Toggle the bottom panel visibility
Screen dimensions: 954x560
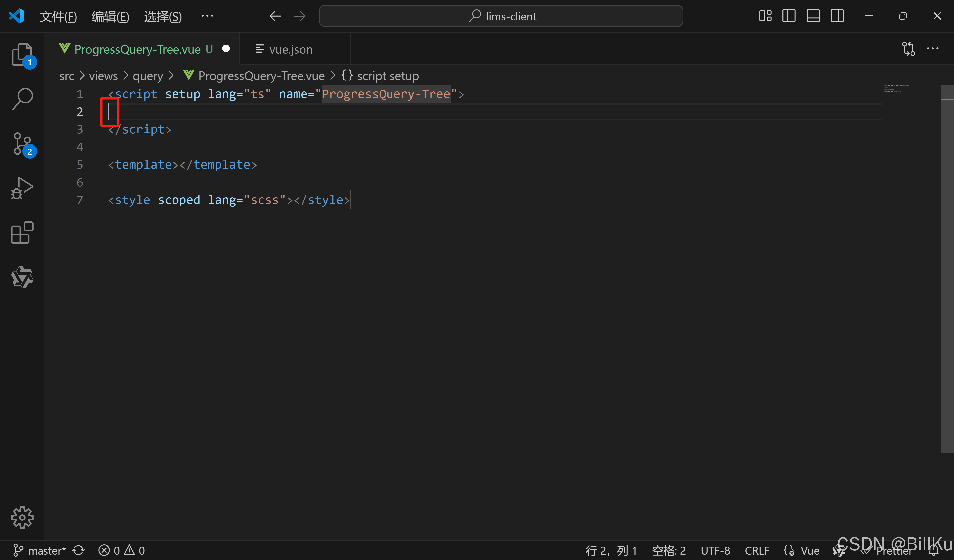813,16
